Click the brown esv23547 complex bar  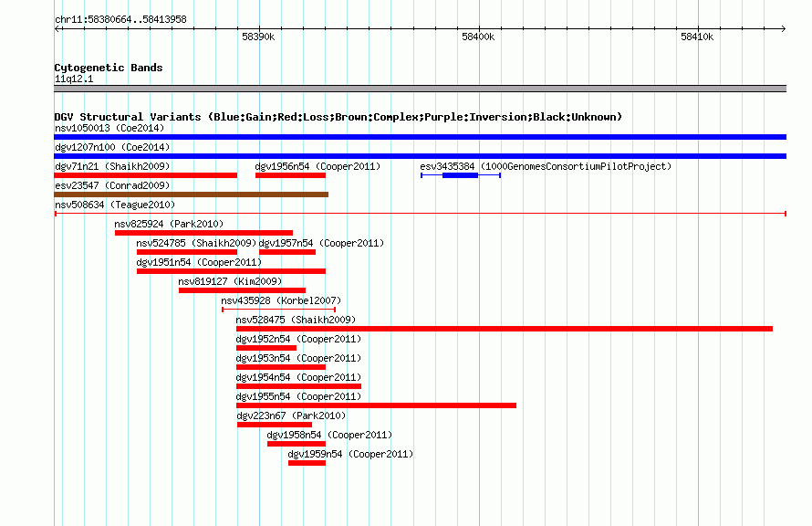191,195
